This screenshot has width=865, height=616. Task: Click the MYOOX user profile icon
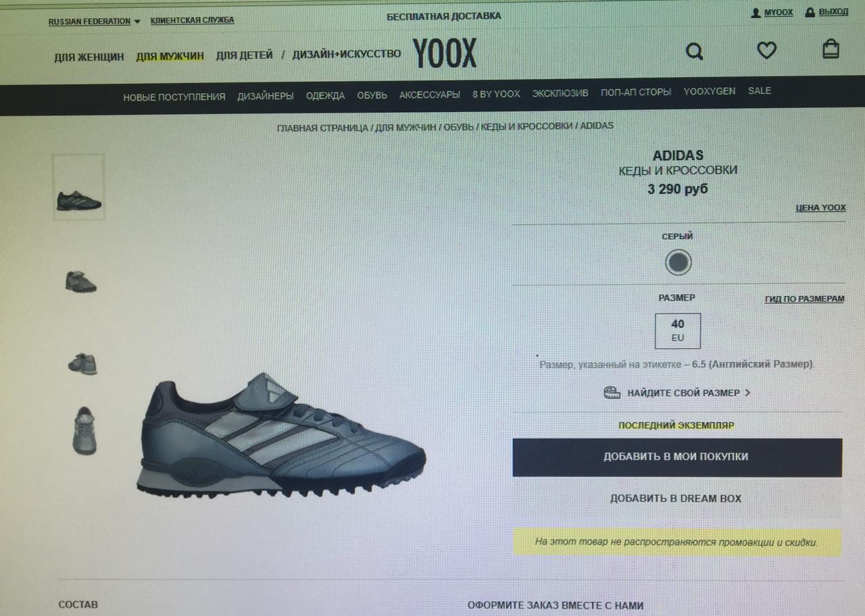(756, 13)
